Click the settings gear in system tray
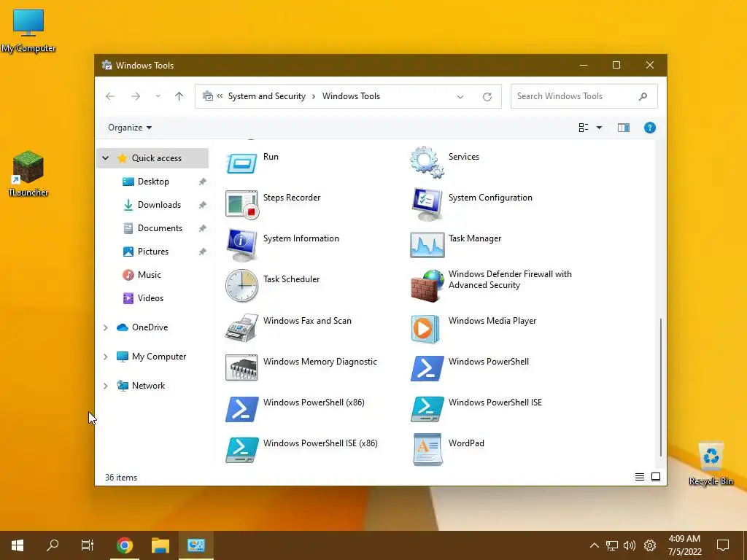 650,545
